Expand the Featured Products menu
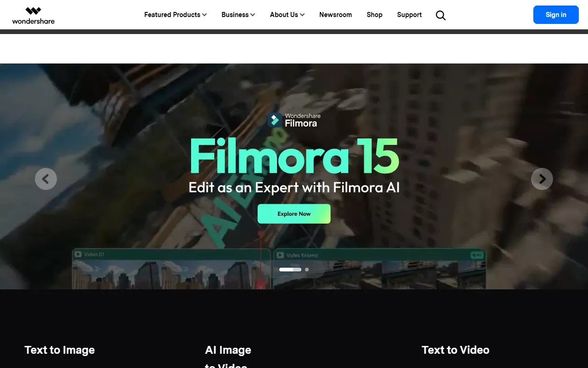Screen dimensions: 588x368 pos(175,15)
